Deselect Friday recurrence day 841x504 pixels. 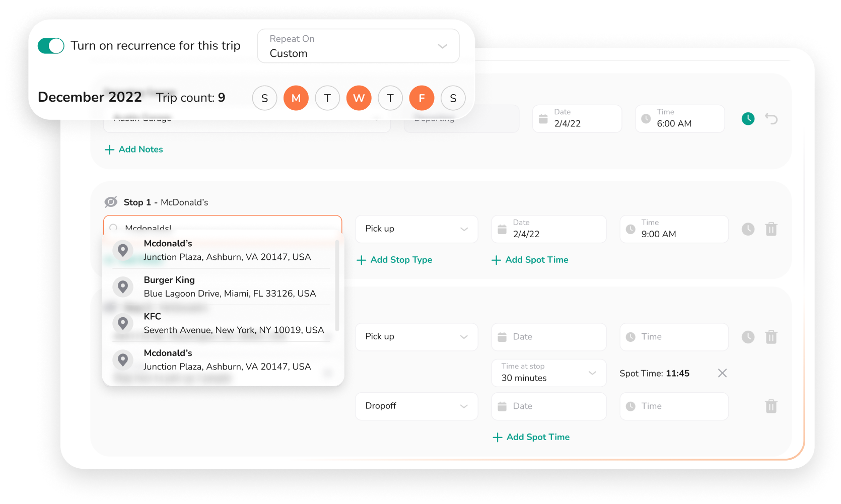[422, 98]
